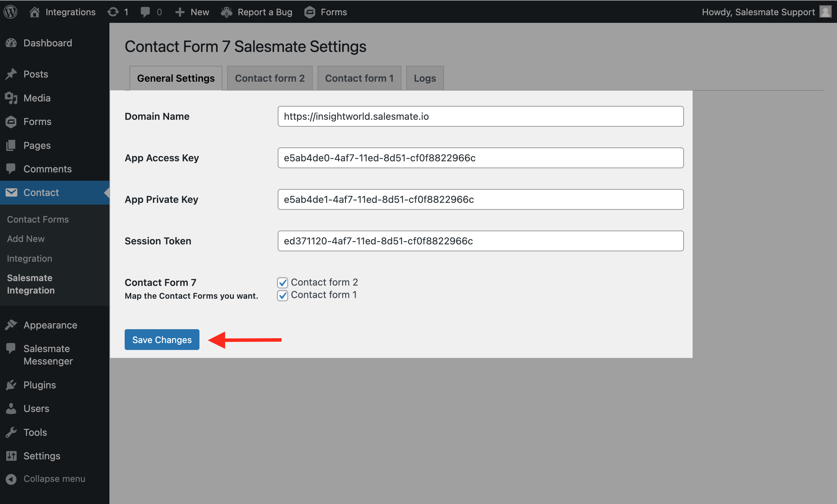The width and height of the screenshot is (837, 504).
Task: Open Add New under Contact
Action: coord(26,239)
